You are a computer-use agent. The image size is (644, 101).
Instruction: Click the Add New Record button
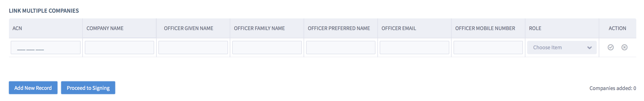tap(33, 88)
